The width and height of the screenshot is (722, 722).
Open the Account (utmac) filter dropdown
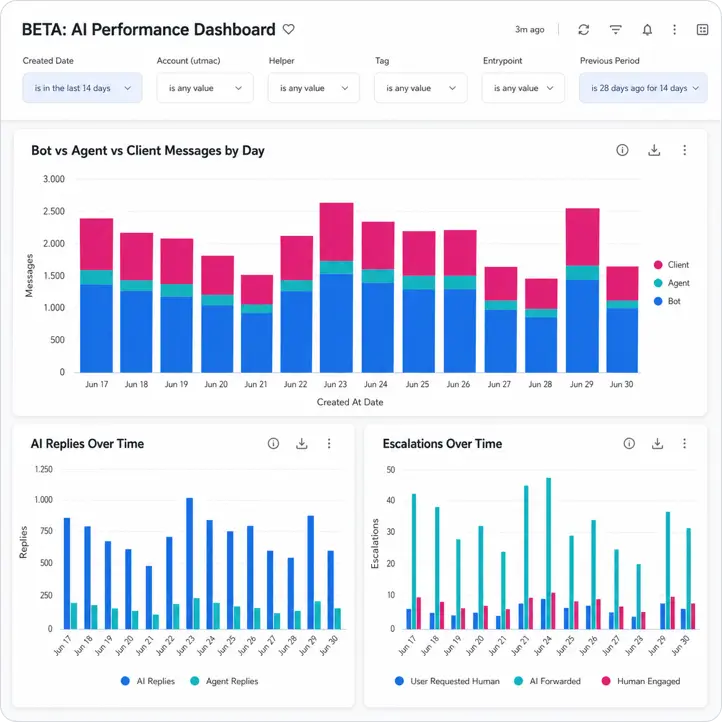tap(205, 88)
